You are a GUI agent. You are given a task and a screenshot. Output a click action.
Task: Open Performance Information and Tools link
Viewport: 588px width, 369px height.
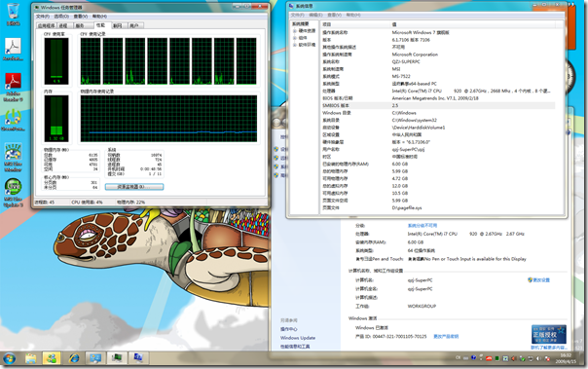[295, 347]
